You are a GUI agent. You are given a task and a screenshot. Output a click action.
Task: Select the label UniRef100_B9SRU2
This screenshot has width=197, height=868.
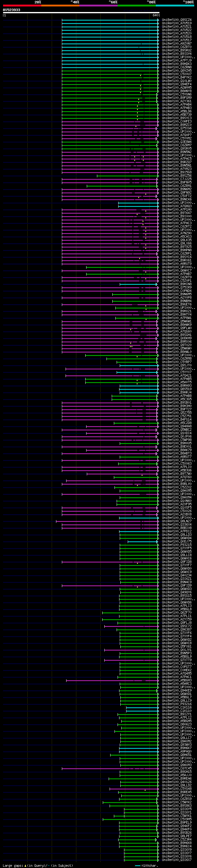[176, 50]
